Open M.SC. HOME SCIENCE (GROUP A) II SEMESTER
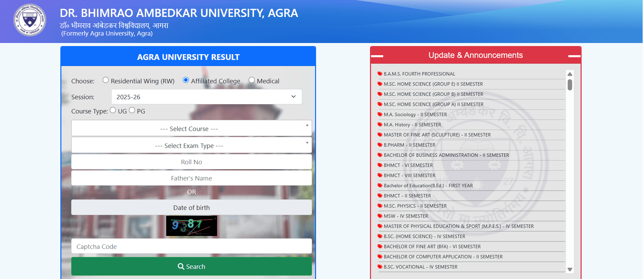Screen dimensions: 644x279 434,104
